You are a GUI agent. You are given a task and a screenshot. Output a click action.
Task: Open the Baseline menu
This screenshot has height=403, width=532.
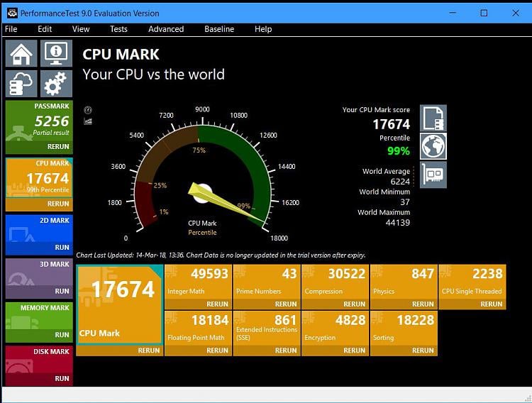pyautogui.click(x=219, y=29)
